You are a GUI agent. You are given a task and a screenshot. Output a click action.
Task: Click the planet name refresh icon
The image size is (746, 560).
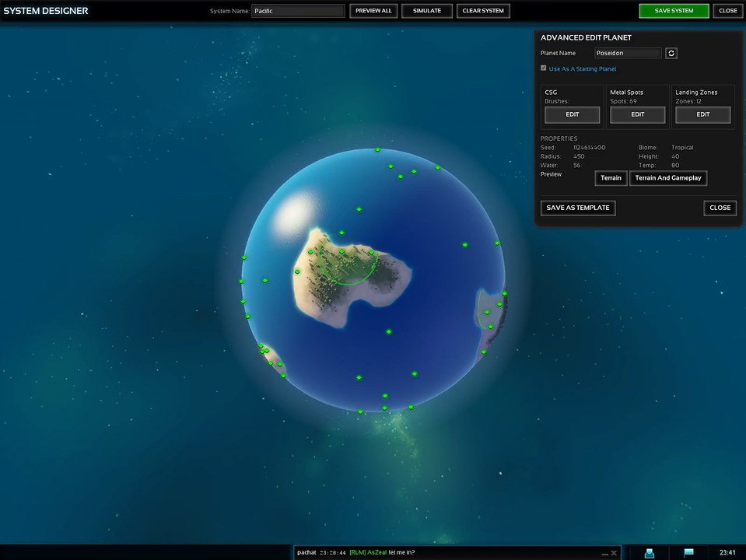[x=671, y=54]
